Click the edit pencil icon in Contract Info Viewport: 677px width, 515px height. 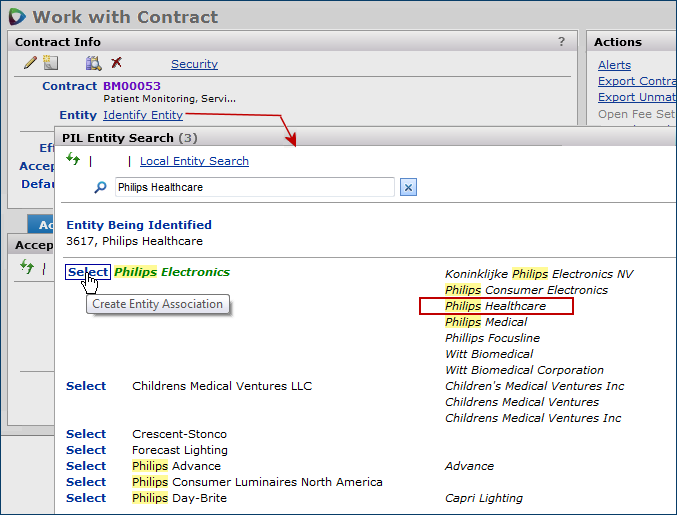[x=30, y=63]
